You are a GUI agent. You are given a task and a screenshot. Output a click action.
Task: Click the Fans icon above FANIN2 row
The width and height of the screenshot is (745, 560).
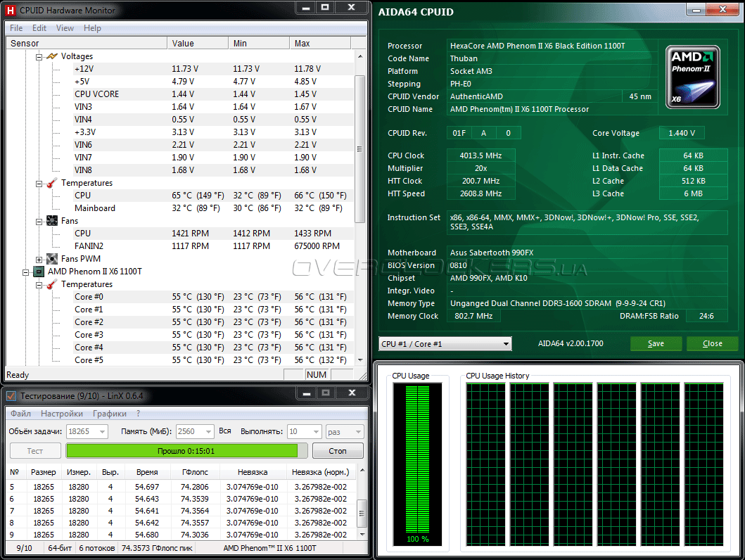click(x=51, y=221)
